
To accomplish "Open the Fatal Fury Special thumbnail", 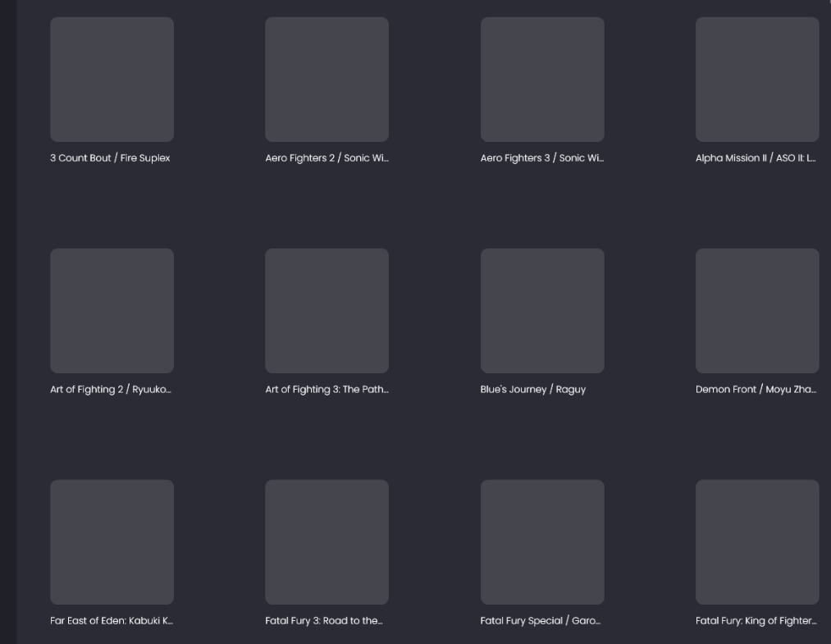I will point(542,542).
